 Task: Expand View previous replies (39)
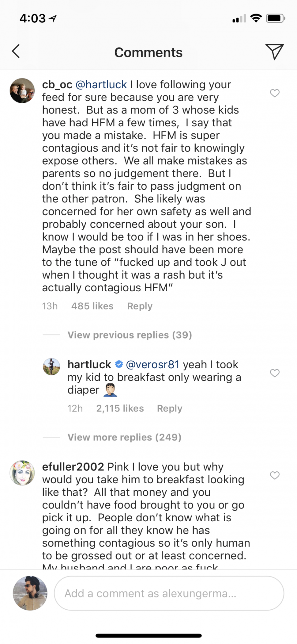tap(130, 335)
